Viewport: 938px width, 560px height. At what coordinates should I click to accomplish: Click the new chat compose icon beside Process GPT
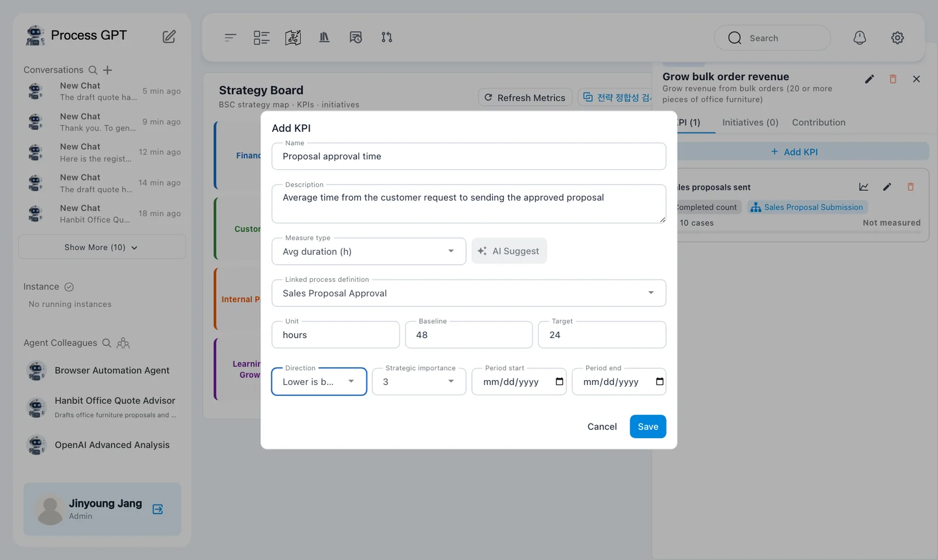[169, 36]
